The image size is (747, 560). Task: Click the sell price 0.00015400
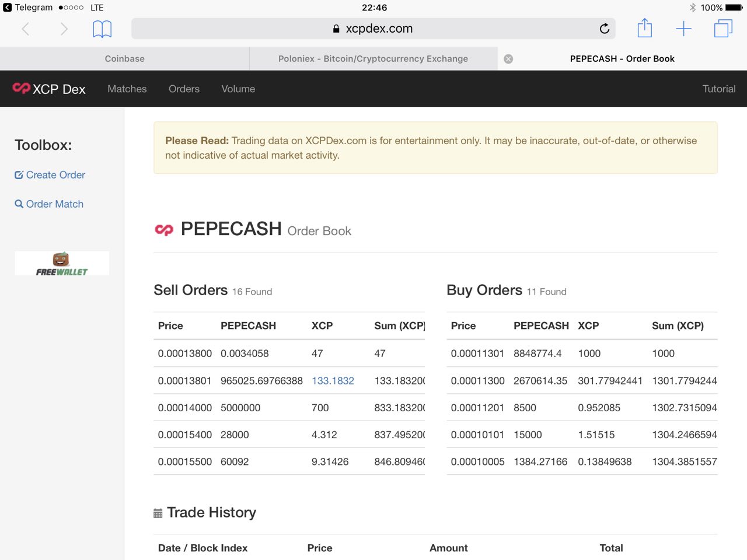(185, 435)
